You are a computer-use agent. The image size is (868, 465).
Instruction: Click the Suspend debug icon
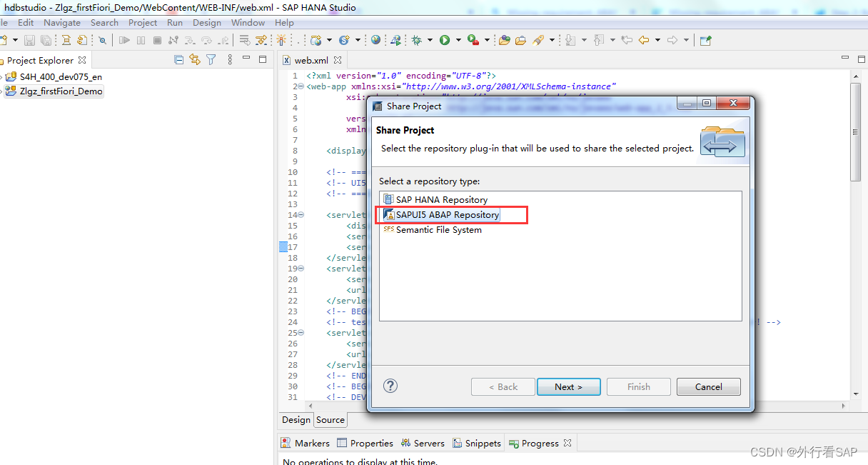pyautogui.click(x=141, y=41)
